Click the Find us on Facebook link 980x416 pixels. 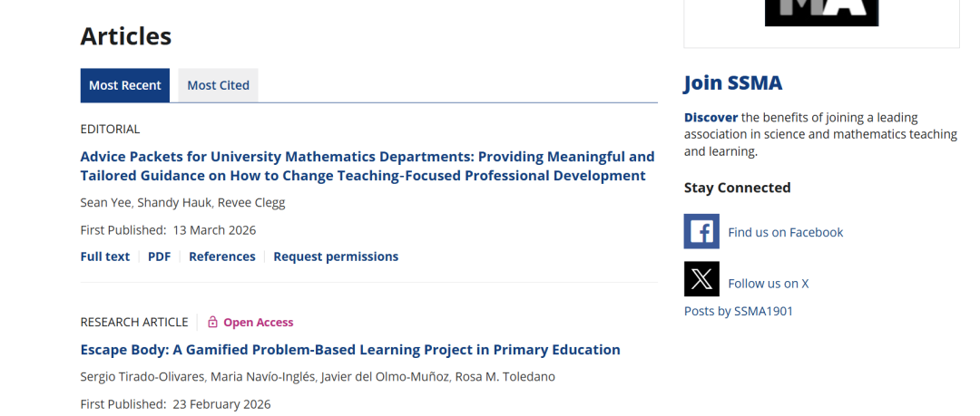point(785,232)
